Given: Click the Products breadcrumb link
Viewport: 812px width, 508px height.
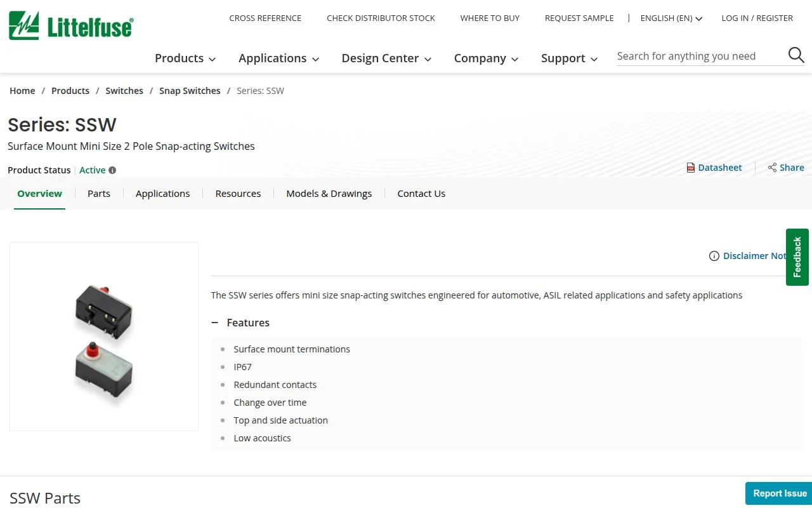Looking at the screenshot, I should click(x=70, y=91).
